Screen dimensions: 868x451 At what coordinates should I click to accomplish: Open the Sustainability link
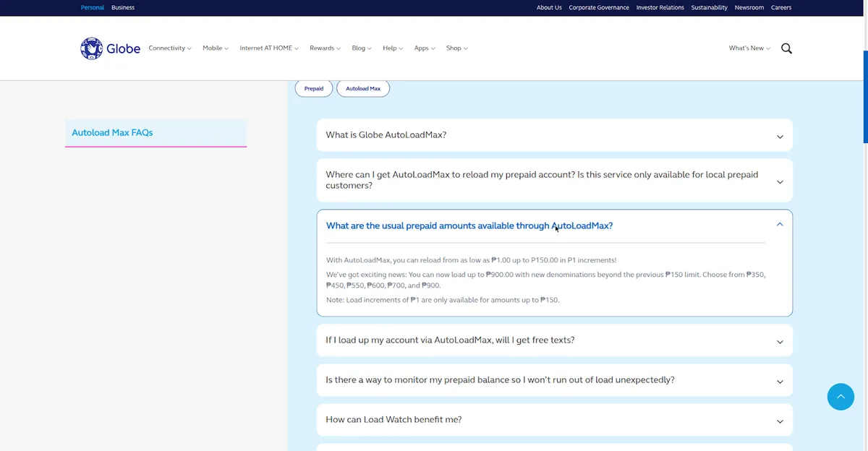tap(710, 8)
